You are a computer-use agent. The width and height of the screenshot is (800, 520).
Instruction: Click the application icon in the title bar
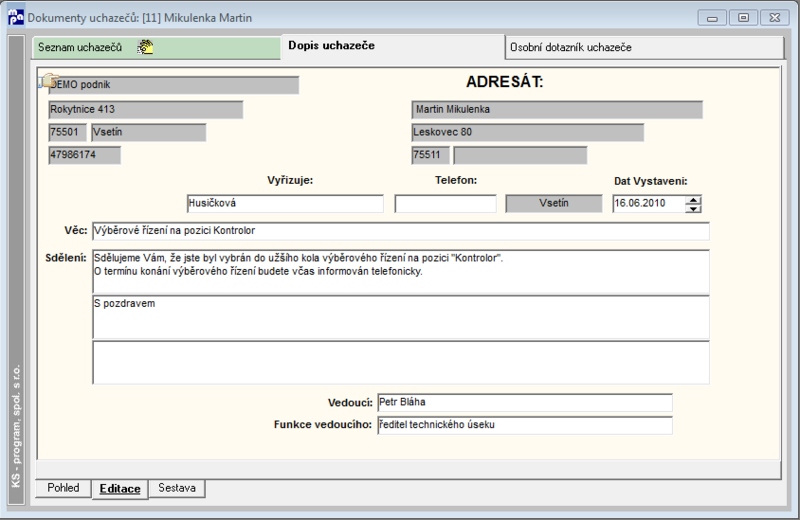pos(16,17)
